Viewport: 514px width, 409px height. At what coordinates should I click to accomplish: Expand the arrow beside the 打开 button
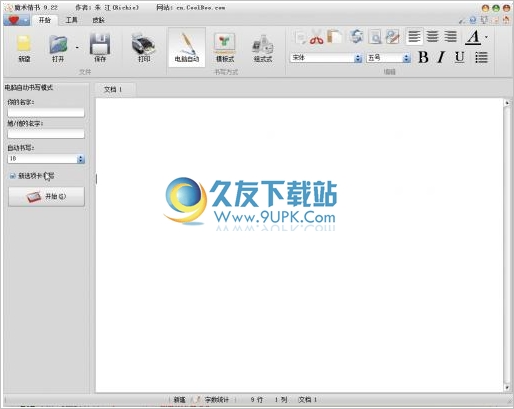[x=77, y=48]
